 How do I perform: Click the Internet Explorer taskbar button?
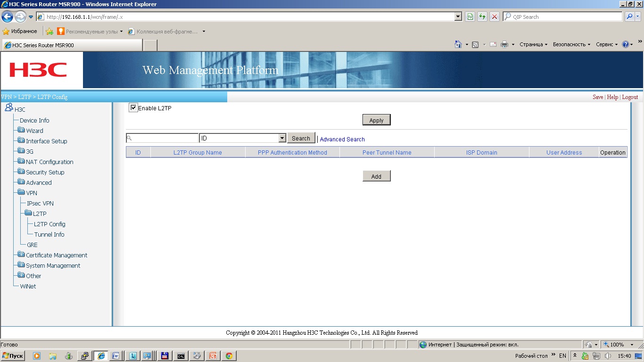point(100,356)
